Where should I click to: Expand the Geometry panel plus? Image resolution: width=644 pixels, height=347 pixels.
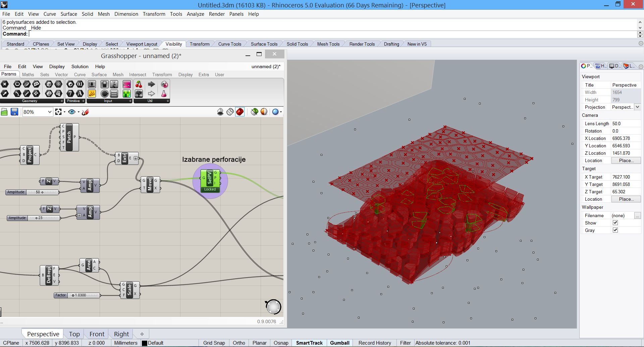[x=62, y=101]
